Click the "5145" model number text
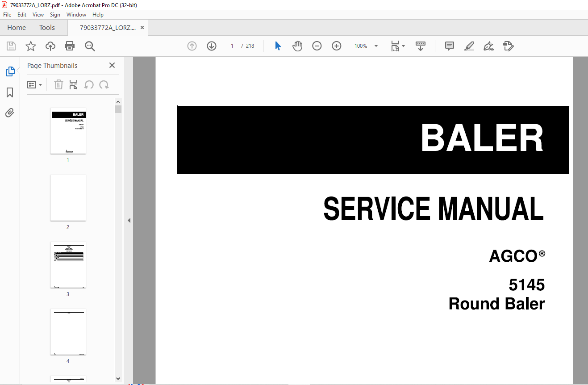 [x=527, y=285]
